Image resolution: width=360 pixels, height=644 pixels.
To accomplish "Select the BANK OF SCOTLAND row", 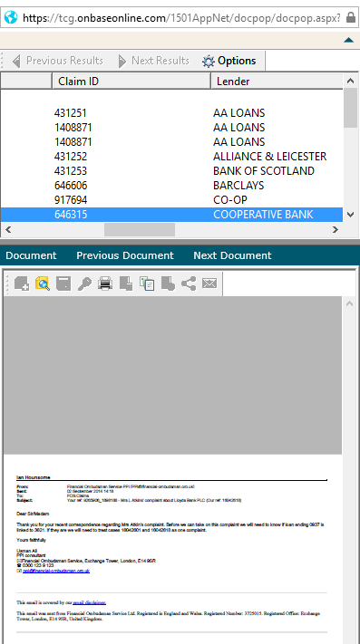I will pos(171,171).
